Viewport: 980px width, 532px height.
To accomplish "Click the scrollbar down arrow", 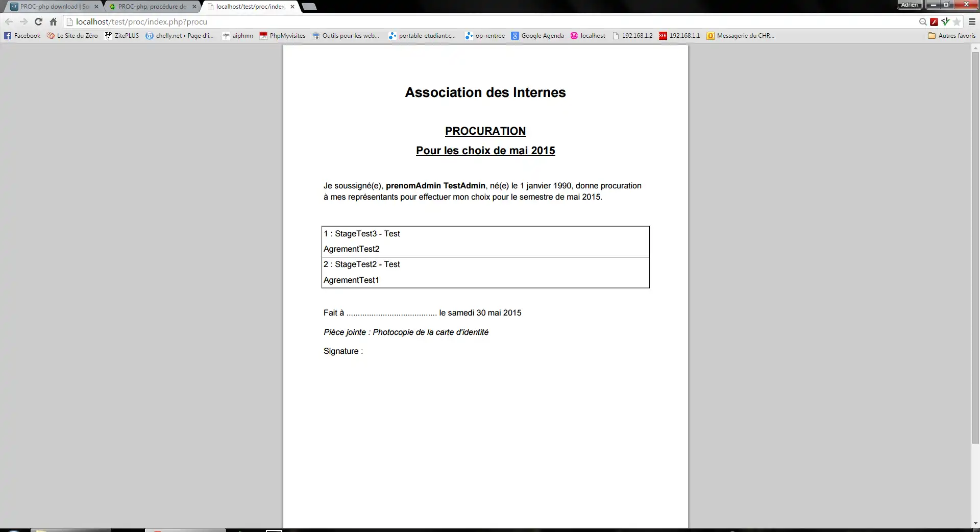I will (975, 524).
